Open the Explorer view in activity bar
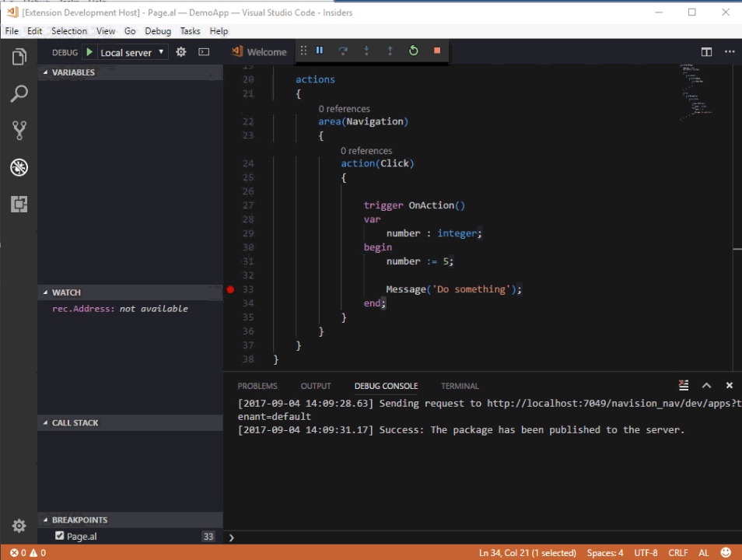This screenshot has height=560, width=742. [19, 57]
